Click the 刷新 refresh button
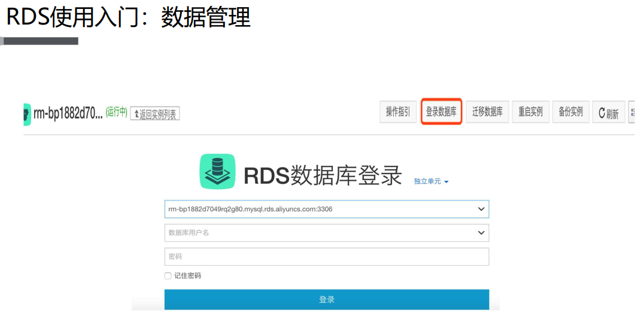Screen dimensions: 644x319 click(609, 112)
